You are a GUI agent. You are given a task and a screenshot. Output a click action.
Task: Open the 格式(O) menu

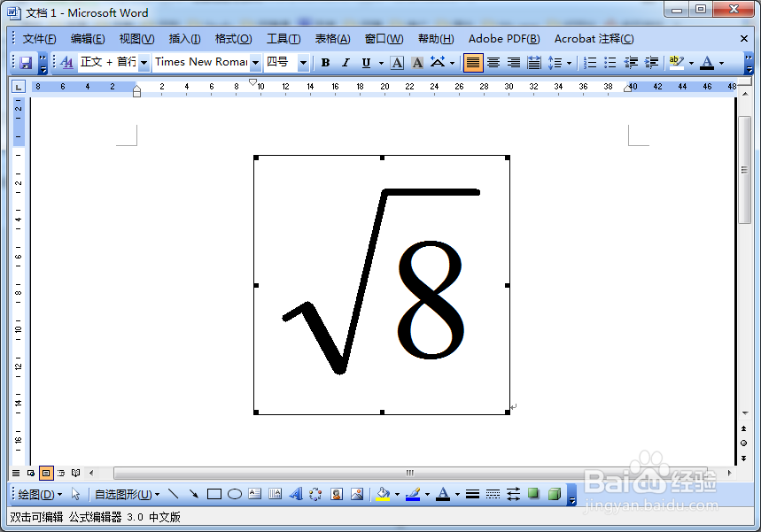(234, 39)
